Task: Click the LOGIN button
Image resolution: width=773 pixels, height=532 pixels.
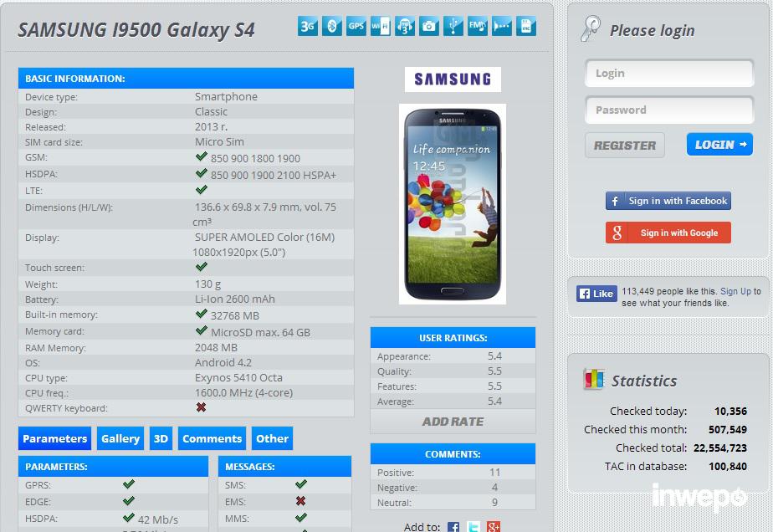Action: (719, 145)
